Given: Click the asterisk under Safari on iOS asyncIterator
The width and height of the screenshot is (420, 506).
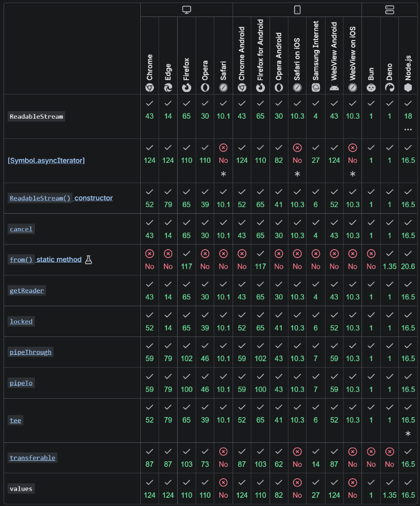Looking at the screenshot, I should point(297,174).
